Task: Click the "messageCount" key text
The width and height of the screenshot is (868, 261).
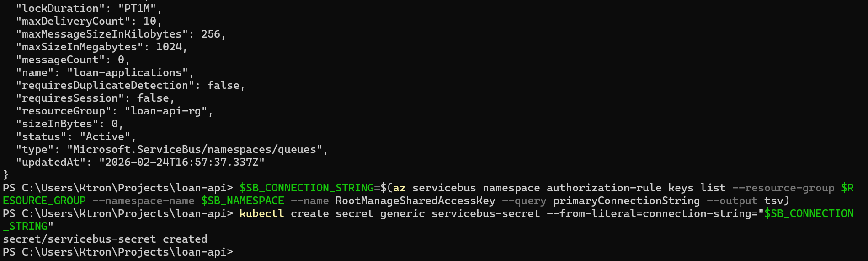Action: [60, 60]
